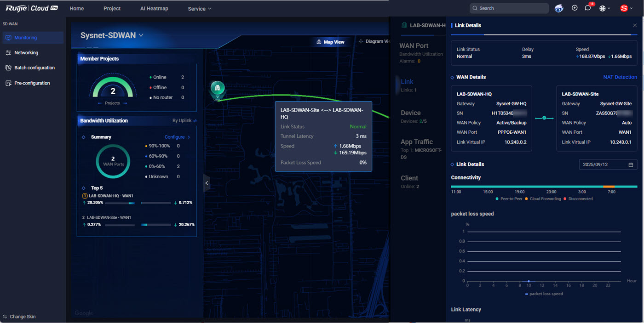The height and width of the screenshot is (323, 644).
Task: Click the user avatar icon
Action: (x=624, y=8)
